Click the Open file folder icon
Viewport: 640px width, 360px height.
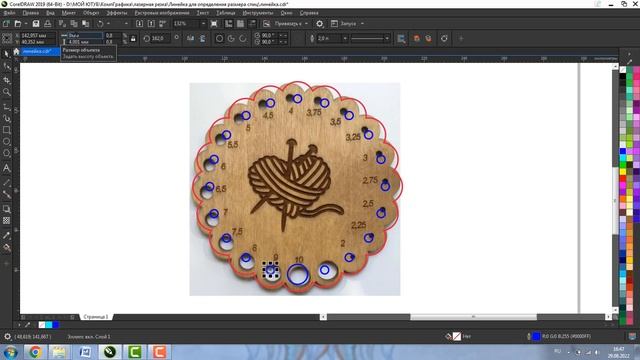[18, 24]
